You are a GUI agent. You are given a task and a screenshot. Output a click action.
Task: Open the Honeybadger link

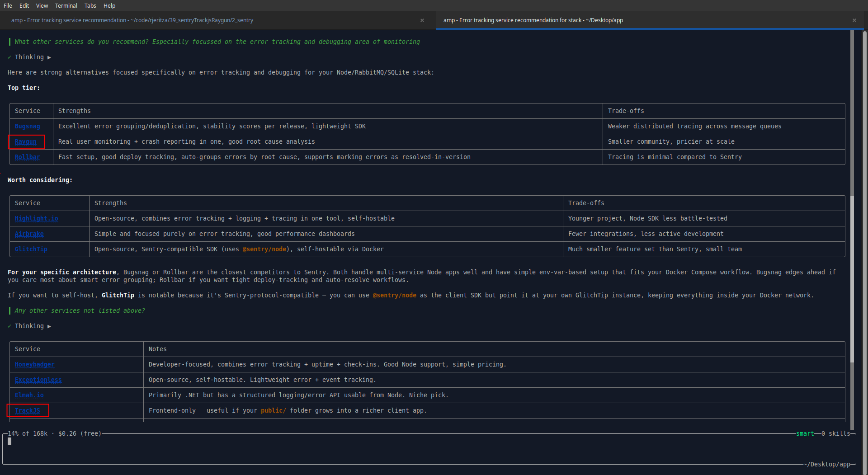34,365
